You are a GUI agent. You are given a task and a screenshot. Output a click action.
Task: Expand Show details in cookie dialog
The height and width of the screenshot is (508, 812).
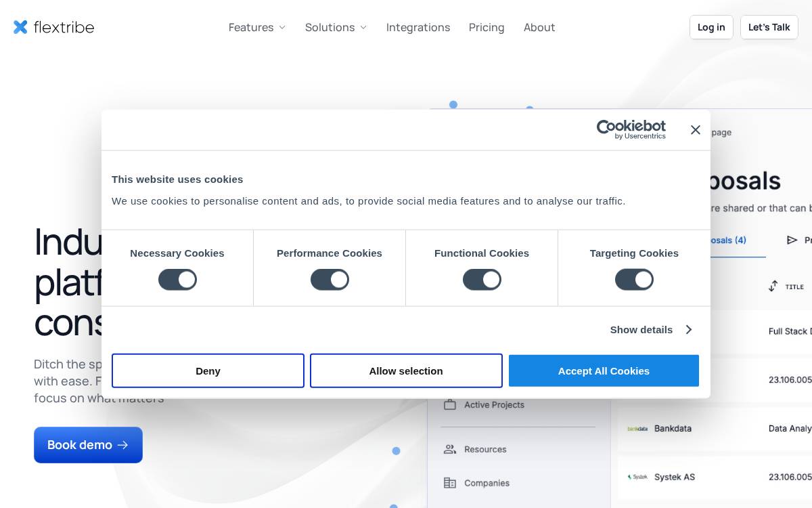pos(652,329)
